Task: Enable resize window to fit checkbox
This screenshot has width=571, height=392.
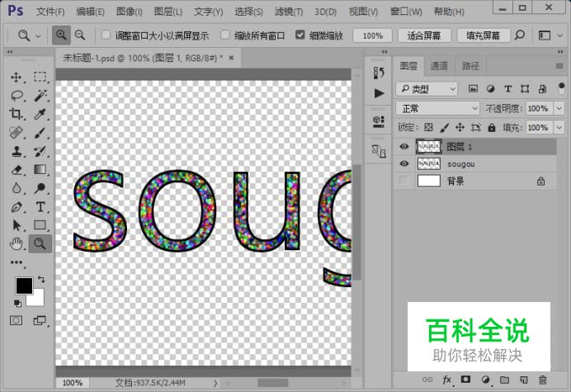Action: 106,35
